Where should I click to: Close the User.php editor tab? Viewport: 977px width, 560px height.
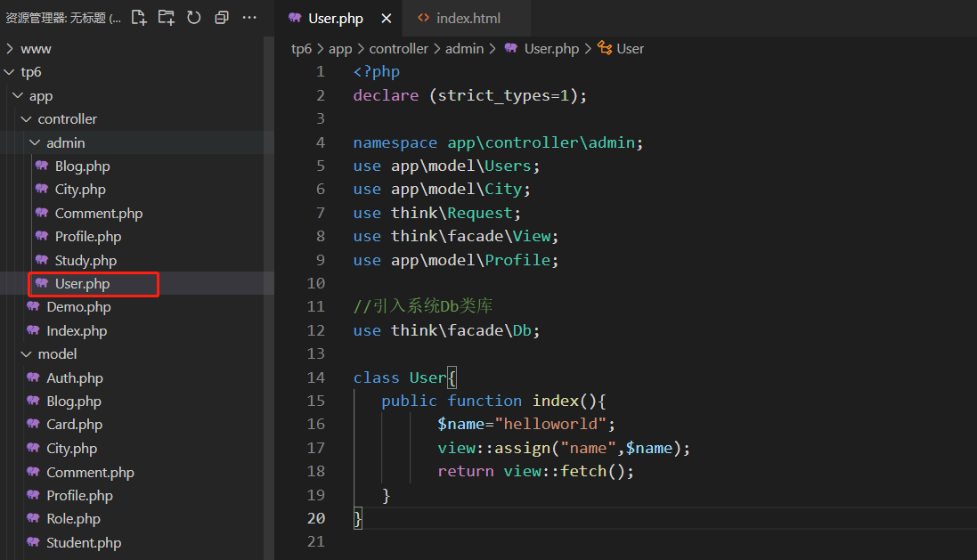click(387, 19)
